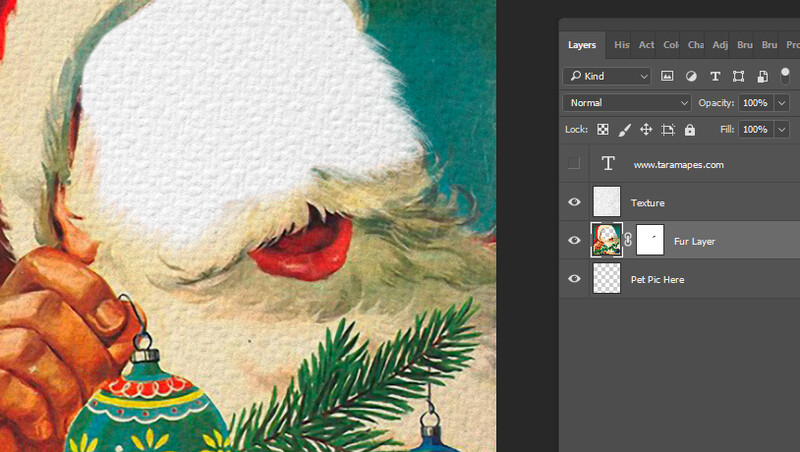Select the Pet Pic Here layer thumbnail

(607, 278)
